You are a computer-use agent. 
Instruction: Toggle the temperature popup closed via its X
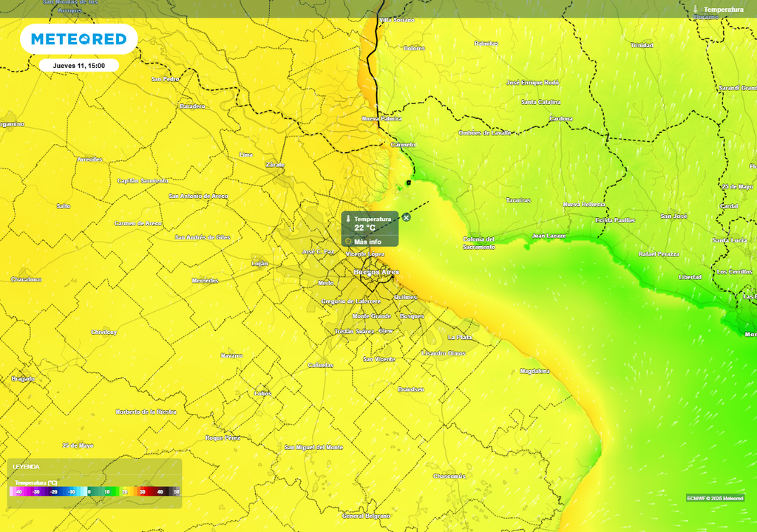(406, 217)
